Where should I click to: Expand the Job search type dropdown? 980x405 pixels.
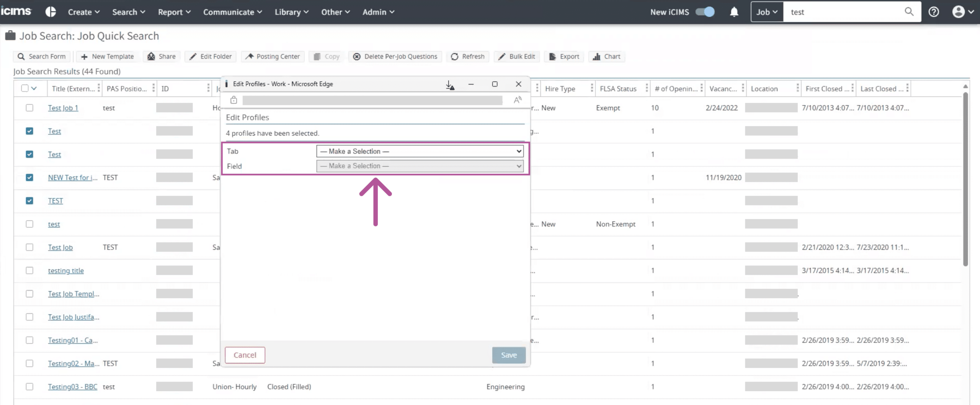(x=767, y=12)
